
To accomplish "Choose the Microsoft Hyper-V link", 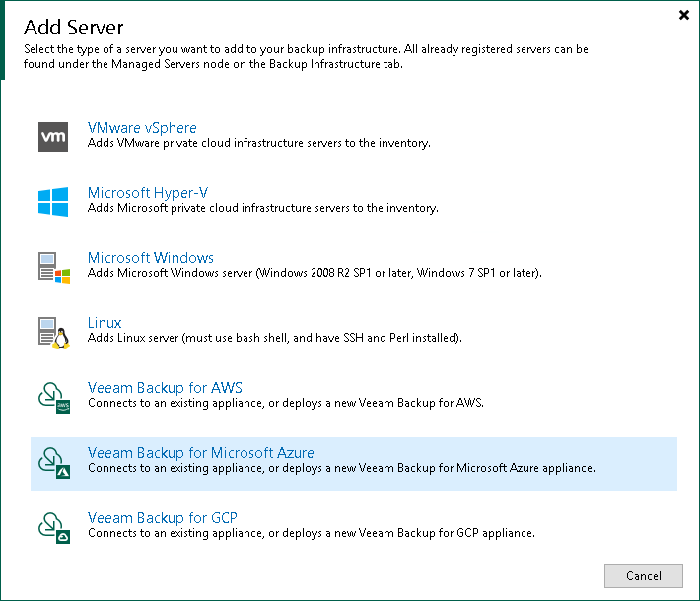I will click(148, 193).
